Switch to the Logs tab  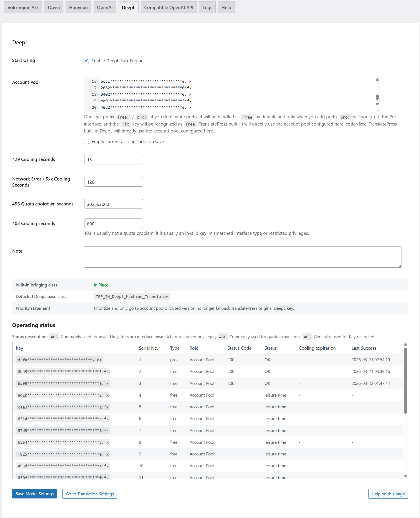coord(207,7)
